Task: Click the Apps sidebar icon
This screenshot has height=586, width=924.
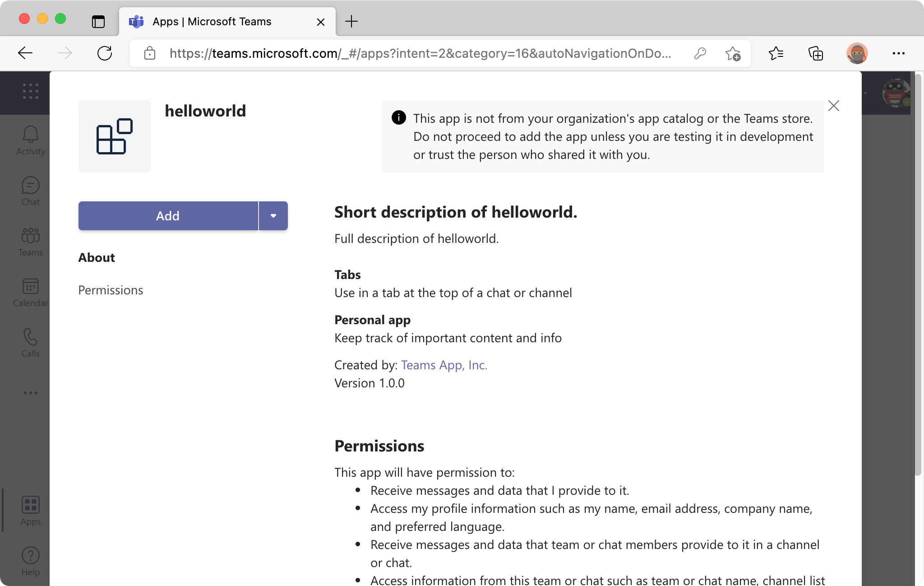Action: [x=30, y=509]
